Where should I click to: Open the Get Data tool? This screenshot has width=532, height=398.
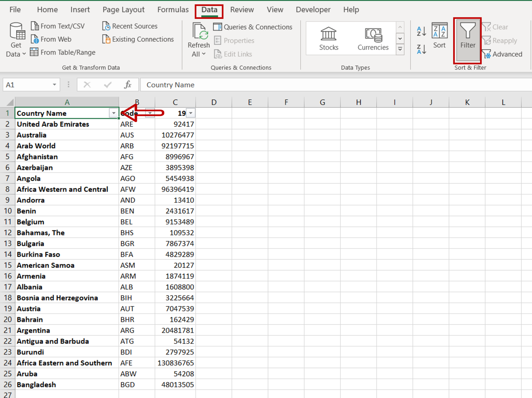click(x=16, y=39)
